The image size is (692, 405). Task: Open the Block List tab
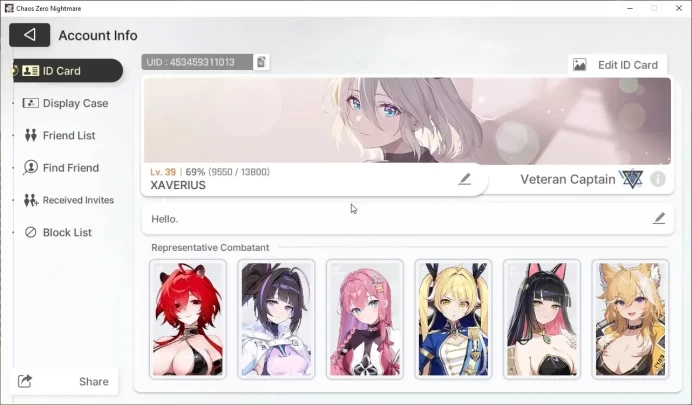tap(58, 232)
